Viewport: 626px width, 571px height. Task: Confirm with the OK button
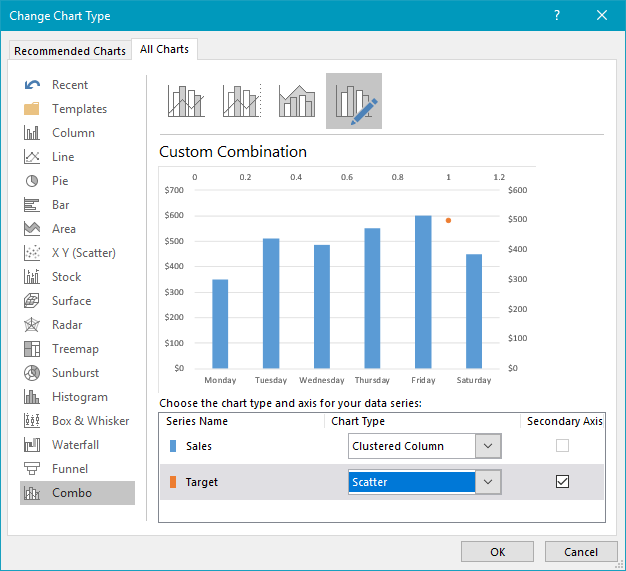click(x=498, y=552)
